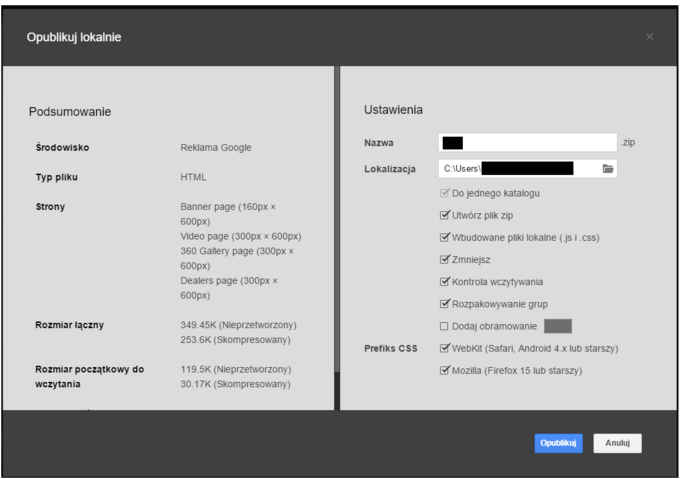Click the Anuluj button
Viewport: 680px width, 479px height.
(617, 443)
